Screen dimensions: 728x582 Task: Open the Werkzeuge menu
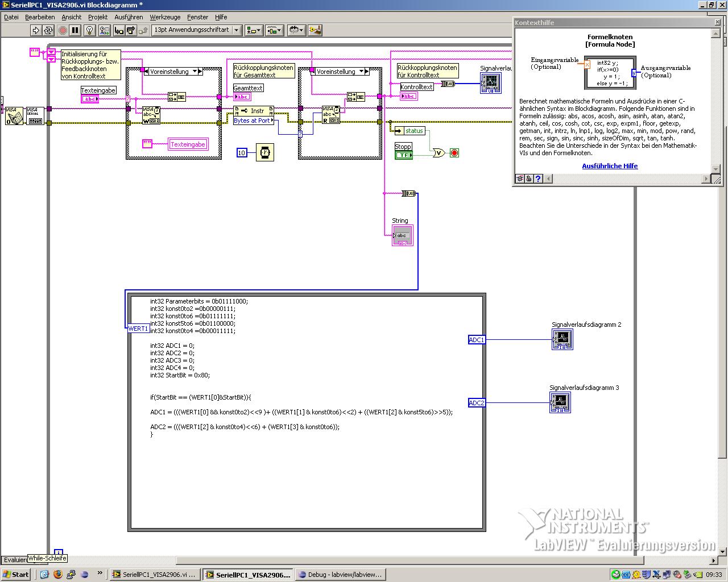pos(165,17)
